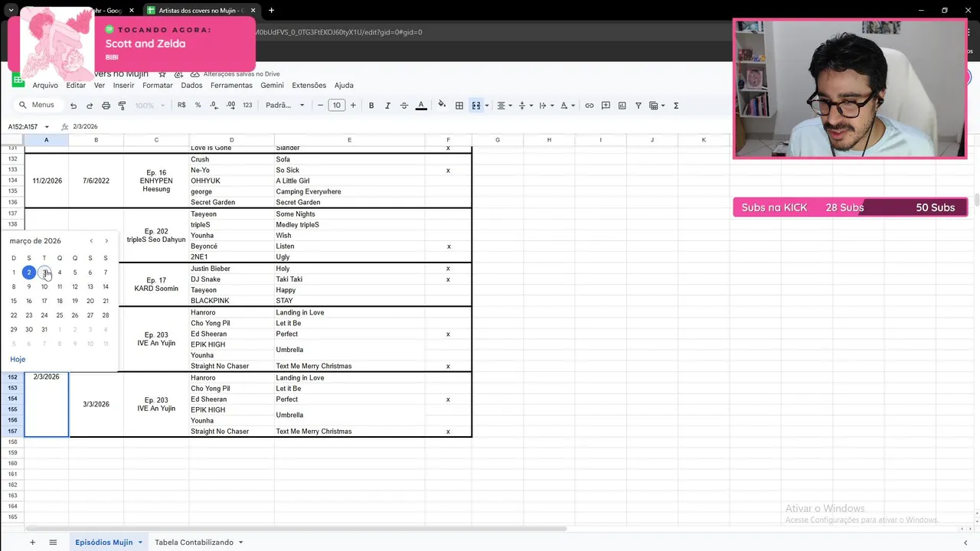This screenshot has width=980, height=551.
Task: Click the font size field showing 10
Action: (337, 106)
